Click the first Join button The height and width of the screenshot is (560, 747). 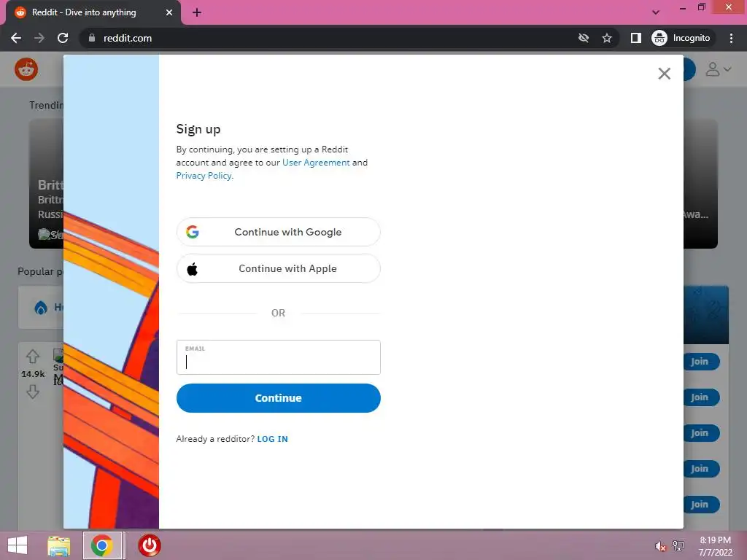click(x=700, y=362)
